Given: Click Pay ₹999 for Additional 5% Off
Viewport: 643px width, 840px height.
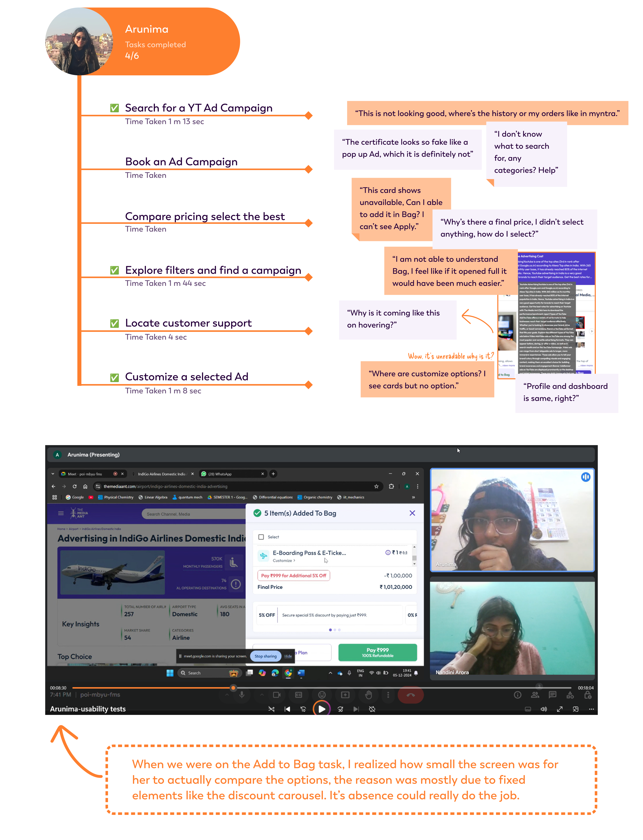Looking at the screenshot, I should click(294, 576).
